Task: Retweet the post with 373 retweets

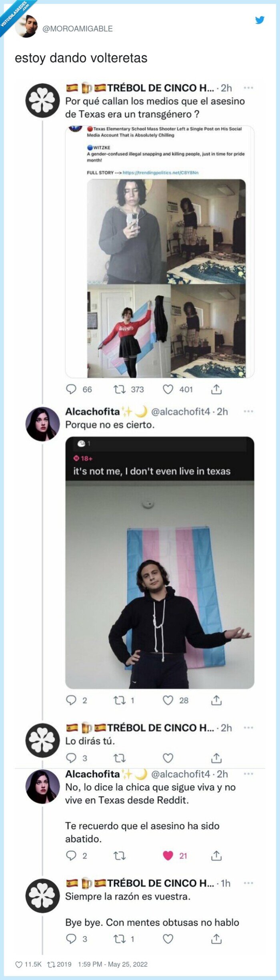Action: pyautogui.click(x=120, y=389)
